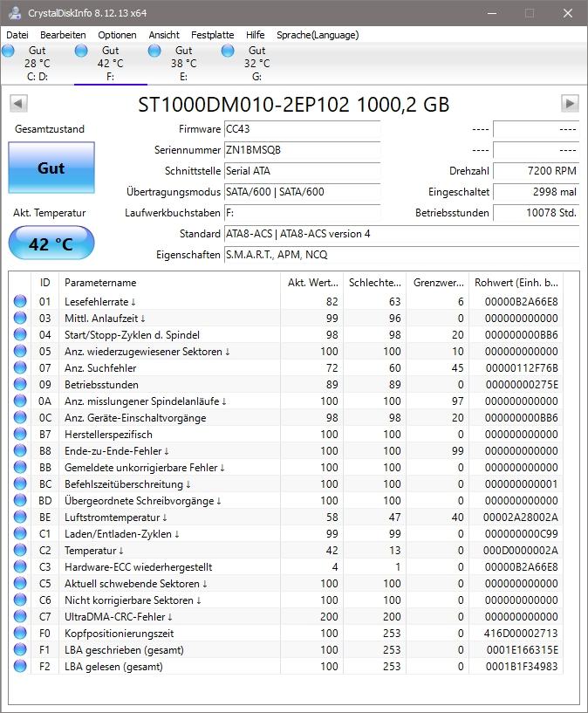Click the Grenzwer... column header

[x=438, y=283]
